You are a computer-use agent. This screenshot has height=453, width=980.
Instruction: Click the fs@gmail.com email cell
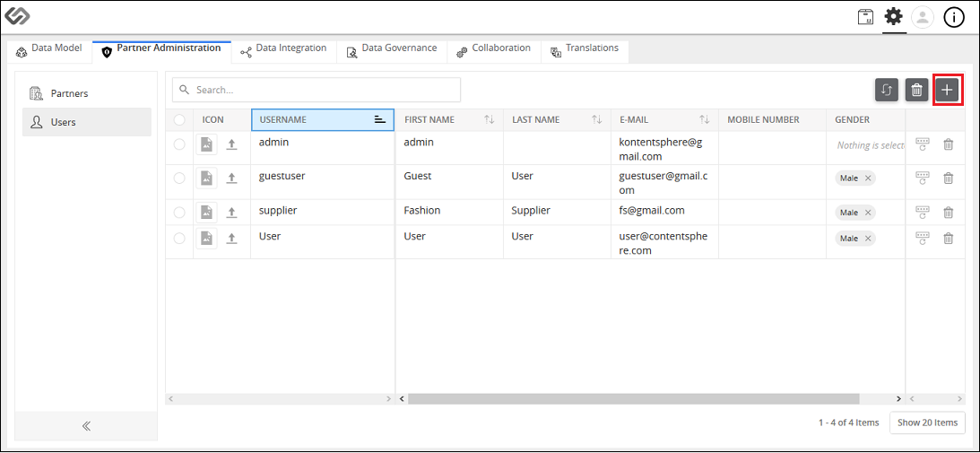click(664, 212)
